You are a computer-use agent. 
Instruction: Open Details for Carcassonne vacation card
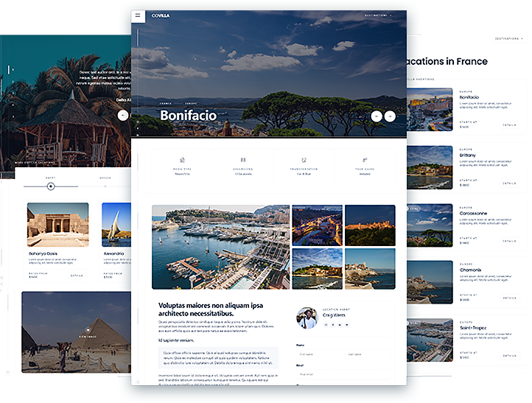509,241
